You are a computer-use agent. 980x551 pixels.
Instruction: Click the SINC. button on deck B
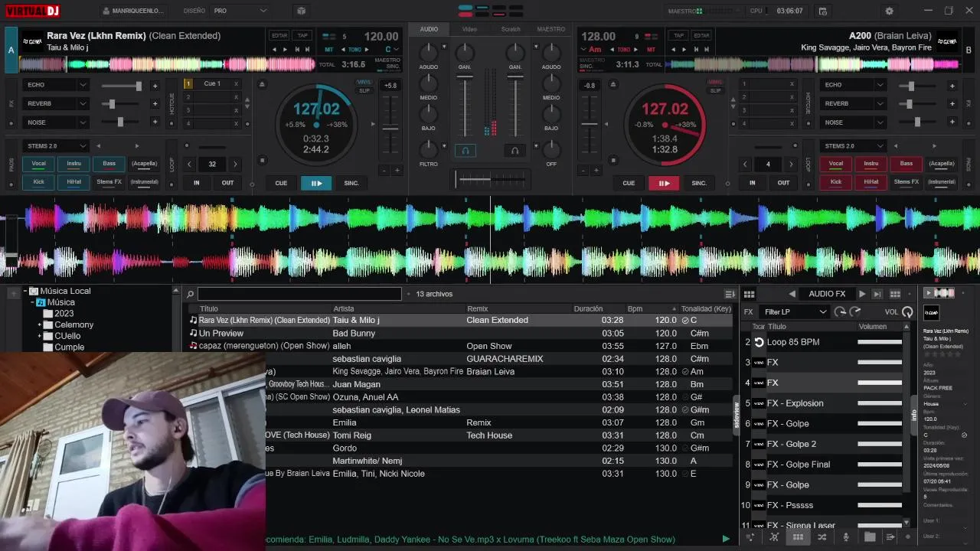click(x=699, y=183)
